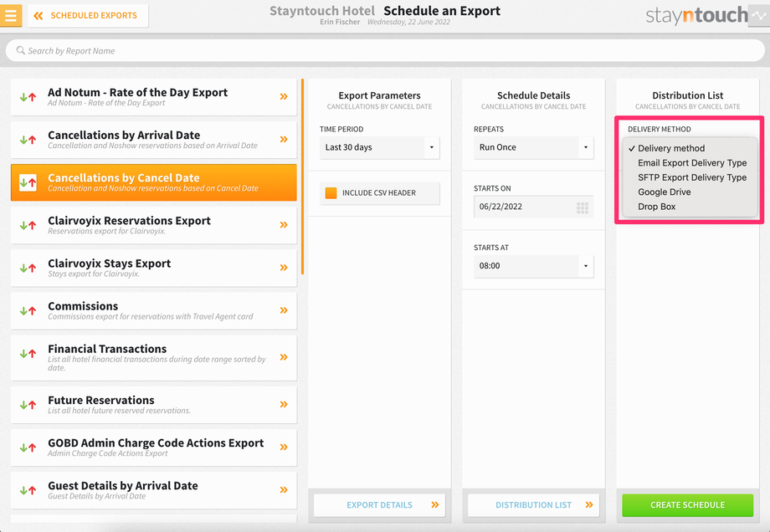Click export arrows icon for GOBD Admin Charge Code
The height and width of the screenshot is (532, 770).
pyautogui.click(x=28, y=448)
